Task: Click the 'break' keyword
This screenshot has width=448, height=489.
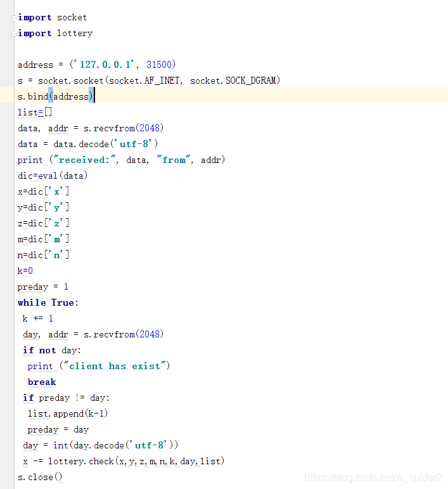Action: (42, 382)
